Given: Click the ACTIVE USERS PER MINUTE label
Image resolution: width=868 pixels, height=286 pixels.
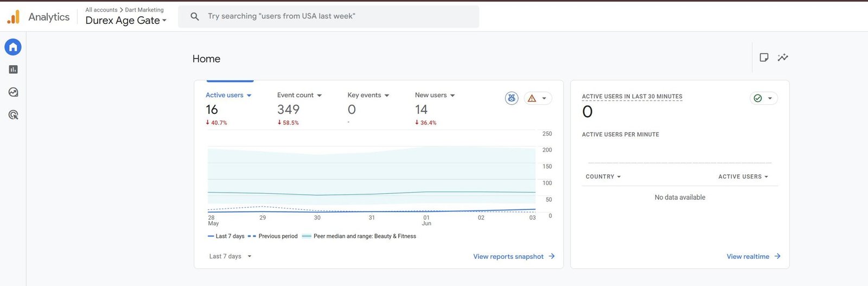Looking at the screenshot, I should 621,135.
